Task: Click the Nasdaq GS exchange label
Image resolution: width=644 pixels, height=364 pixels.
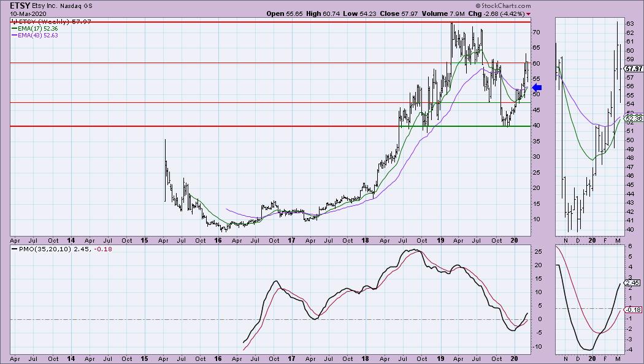Action: (x=76, y=6)
